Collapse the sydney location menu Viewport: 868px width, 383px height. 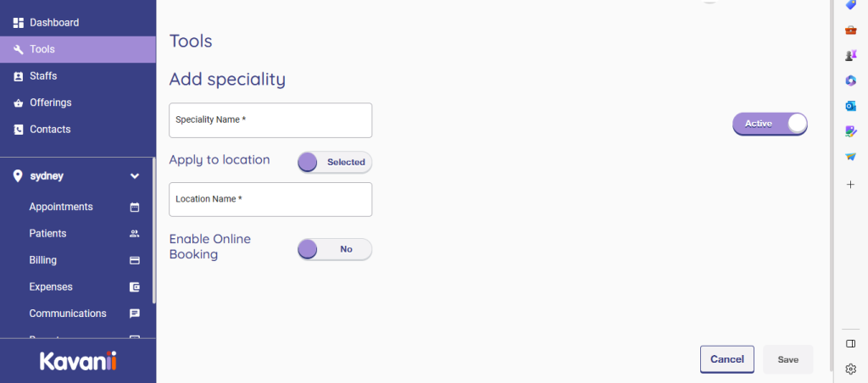(x=134, y=176)
